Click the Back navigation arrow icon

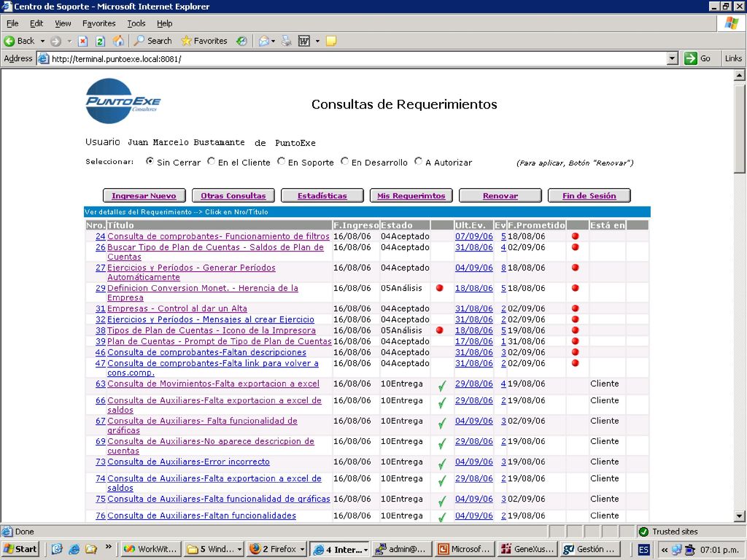[x=9, y=41]
